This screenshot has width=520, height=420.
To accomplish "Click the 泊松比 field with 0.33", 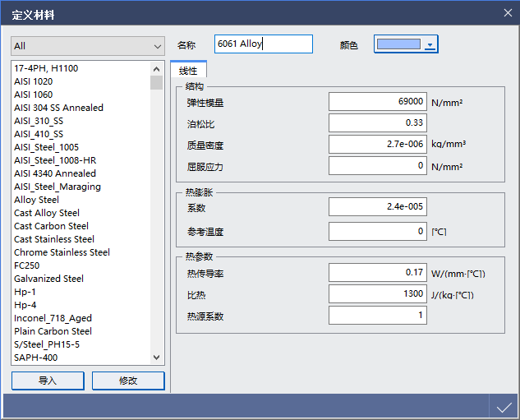I will coord(377,122).
